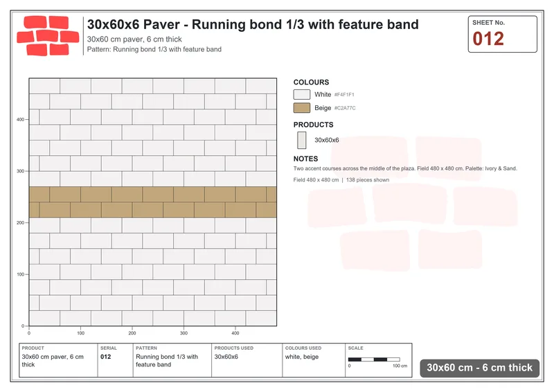Click the hex code #C2A77C
This screenshot has width=554, height=392.
point(345,108)
